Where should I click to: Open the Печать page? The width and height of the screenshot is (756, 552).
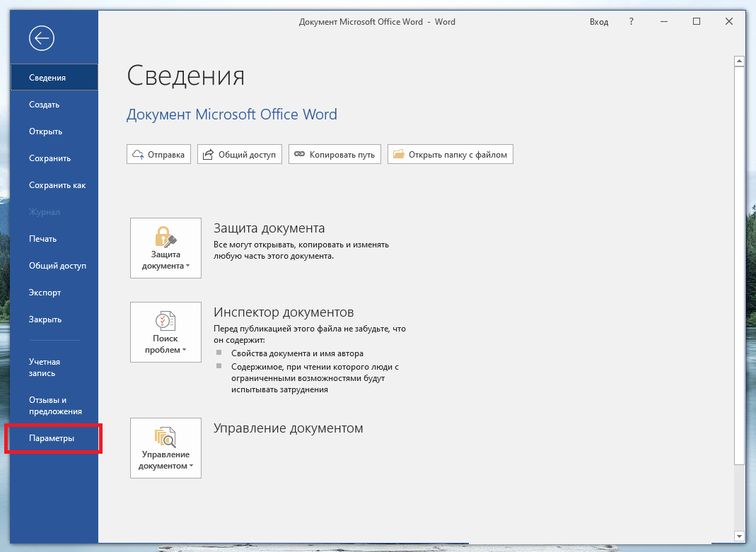tap(54, 239)
